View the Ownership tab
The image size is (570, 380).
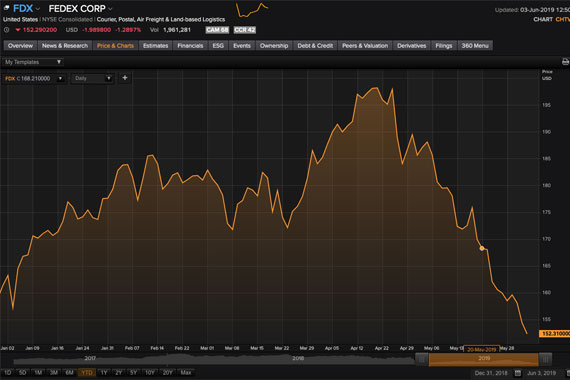click(x=274, y=45)
